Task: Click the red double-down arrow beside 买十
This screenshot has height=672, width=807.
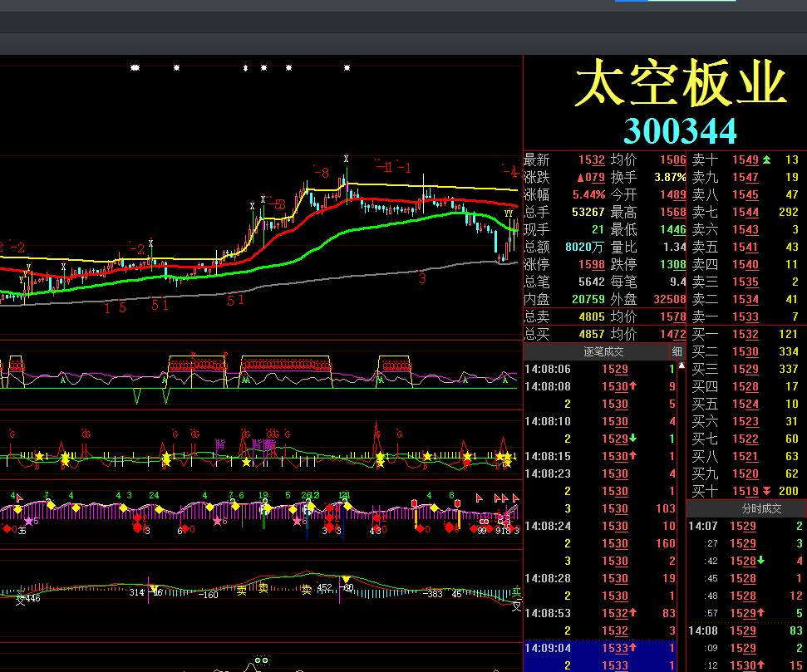Action: tap(766, 491)
